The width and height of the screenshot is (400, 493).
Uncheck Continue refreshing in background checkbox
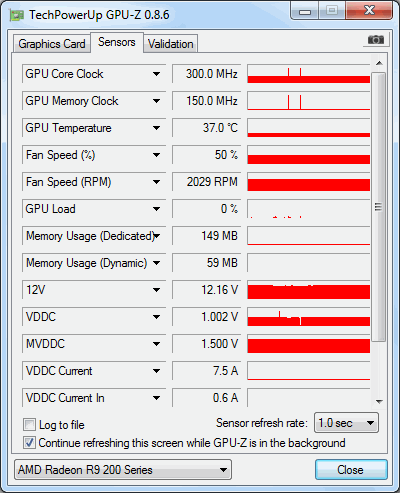coord(29,443)
